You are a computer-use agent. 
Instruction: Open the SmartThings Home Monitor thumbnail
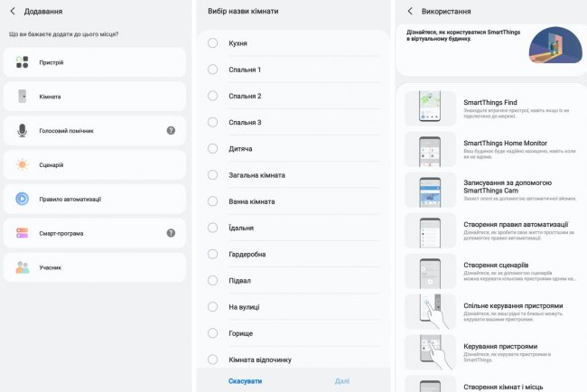(430, 149)
